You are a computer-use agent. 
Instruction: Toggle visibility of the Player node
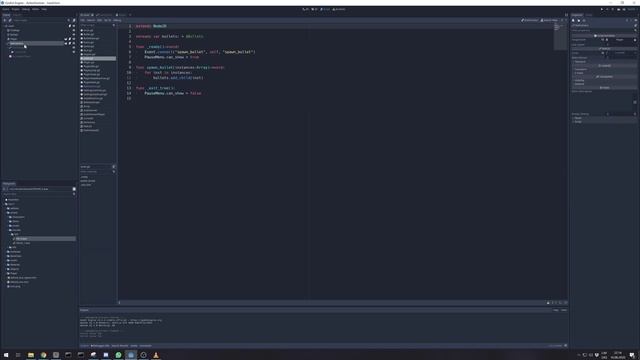coord(74,39)
